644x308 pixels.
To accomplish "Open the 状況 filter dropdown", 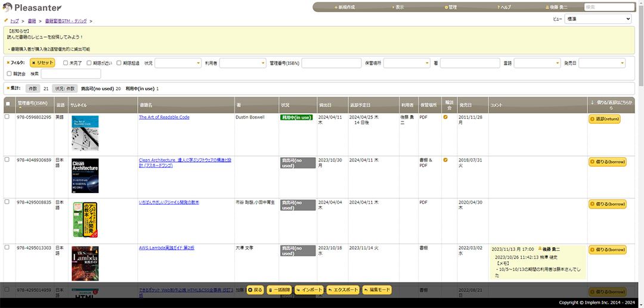I will (176, 63).
